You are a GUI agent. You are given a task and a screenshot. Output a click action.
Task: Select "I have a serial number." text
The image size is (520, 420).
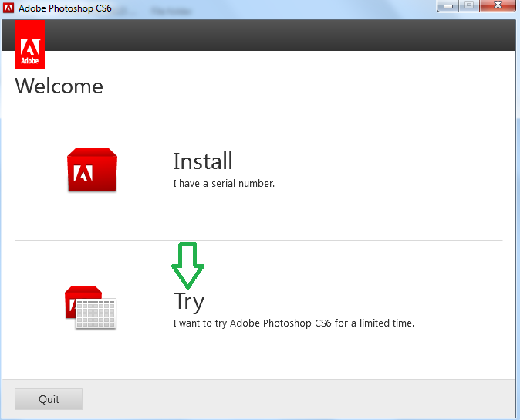coord(224,184)
